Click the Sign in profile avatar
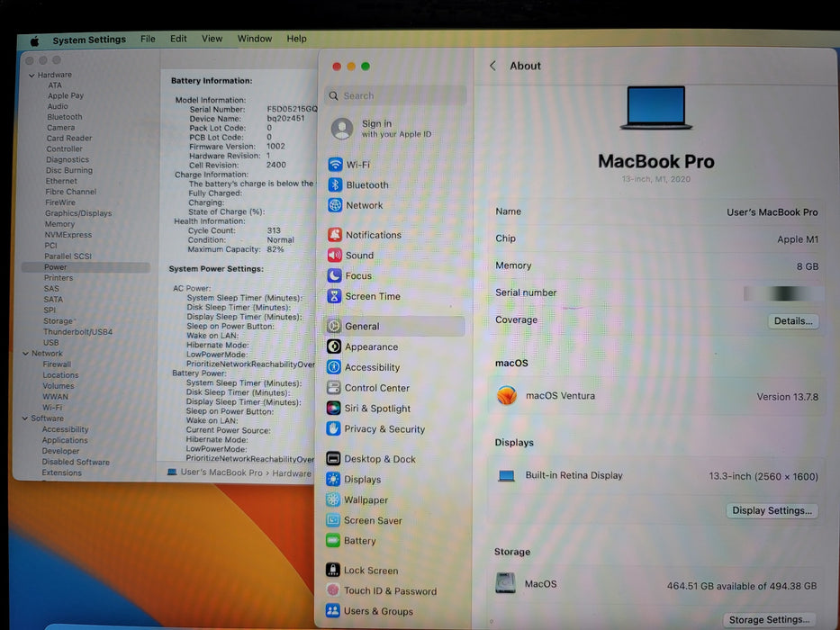Screen dimensions: 840x630 [342, 129]
